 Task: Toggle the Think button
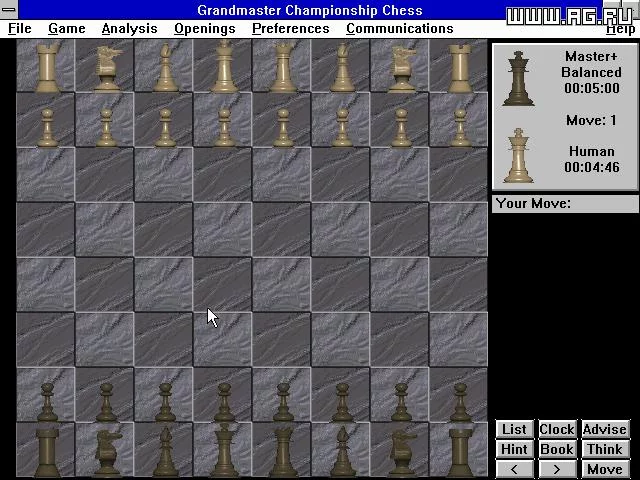(x=605, y=449)
